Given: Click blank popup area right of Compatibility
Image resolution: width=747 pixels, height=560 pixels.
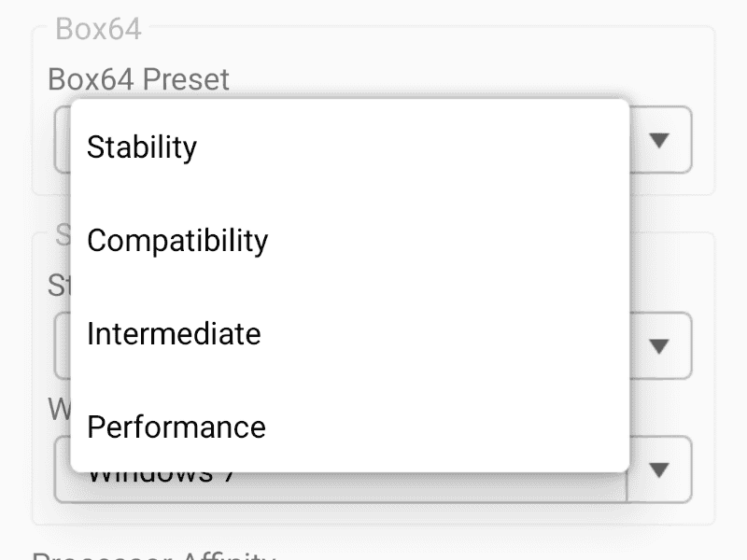Looking at the screenshot, I should pyautogui.click(x=448, y=241).
